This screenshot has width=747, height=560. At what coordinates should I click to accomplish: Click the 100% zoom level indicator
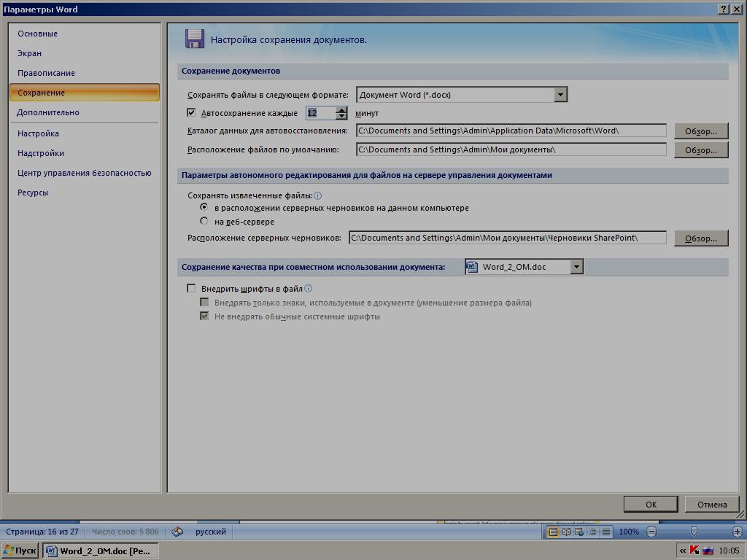tap(629, 532)
